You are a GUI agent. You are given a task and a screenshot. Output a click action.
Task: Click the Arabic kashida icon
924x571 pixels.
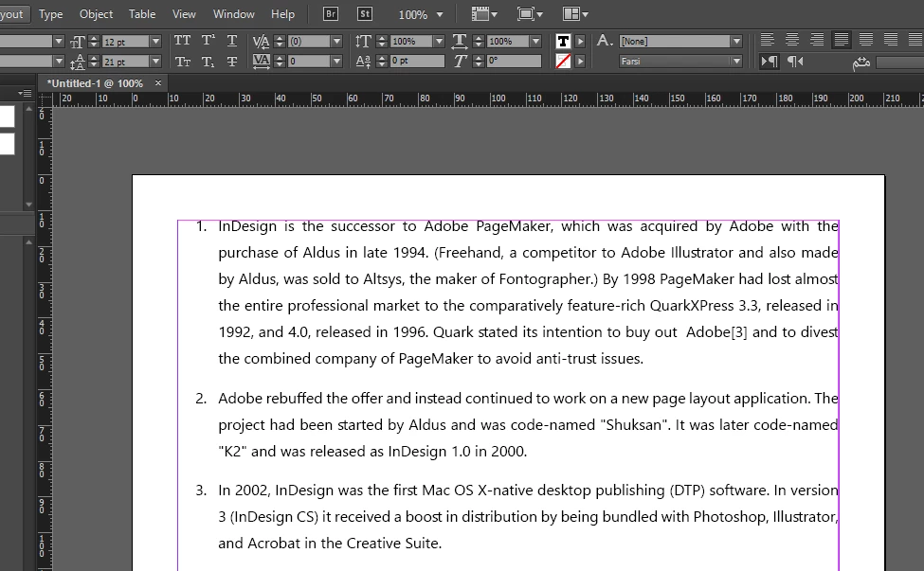861,62
